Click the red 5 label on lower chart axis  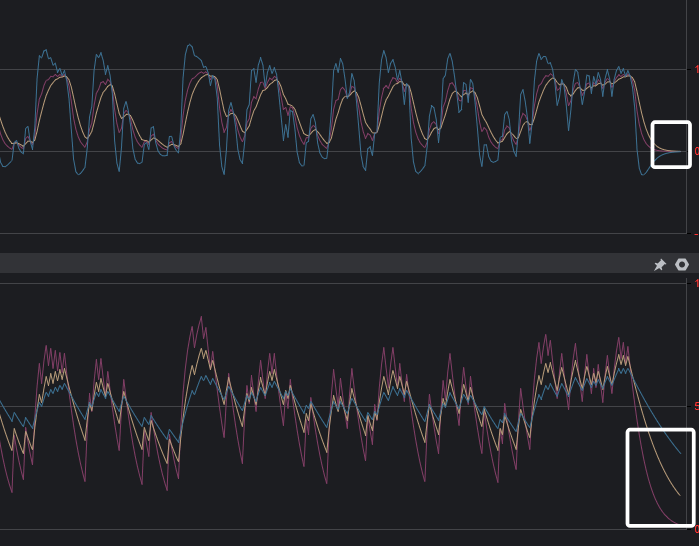pos(696,406)
